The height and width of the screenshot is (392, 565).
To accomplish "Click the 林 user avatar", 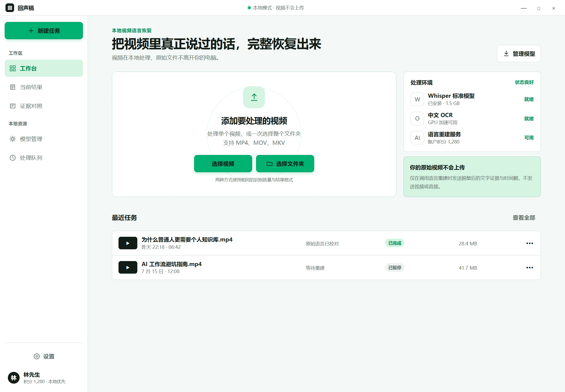I will (x=14, y=378).
